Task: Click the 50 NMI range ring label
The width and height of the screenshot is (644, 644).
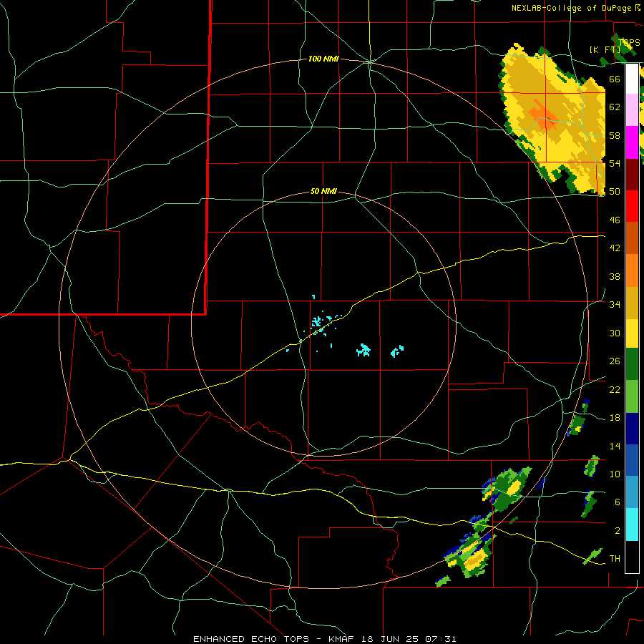Action: [x=323, y=191]
